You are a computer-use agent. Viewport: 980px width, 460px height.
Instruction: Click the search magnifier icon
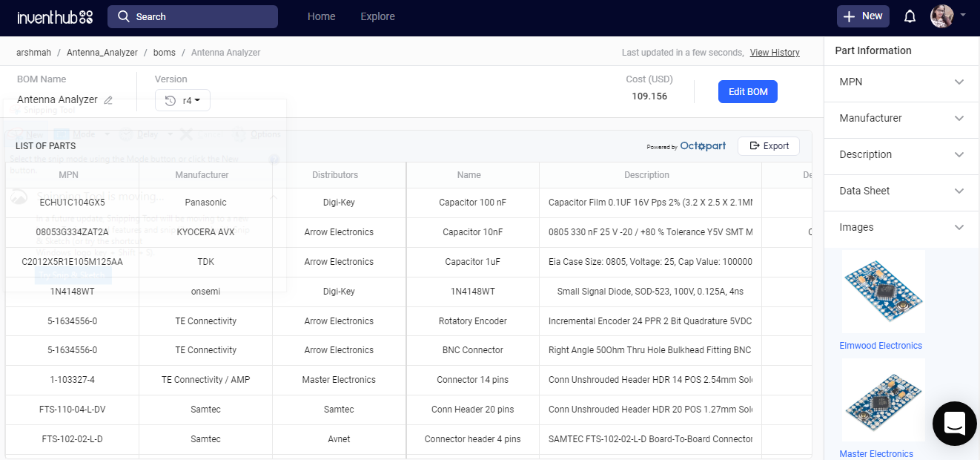124,16
